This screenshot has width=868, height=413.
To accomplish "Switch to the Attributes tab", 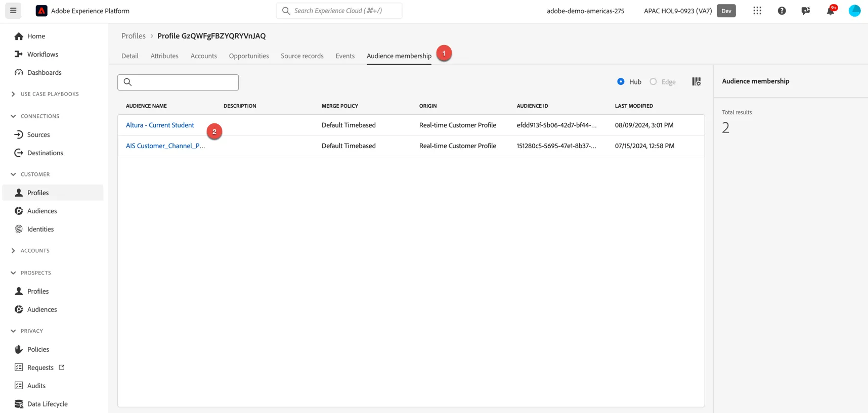I will coord(164,56).
